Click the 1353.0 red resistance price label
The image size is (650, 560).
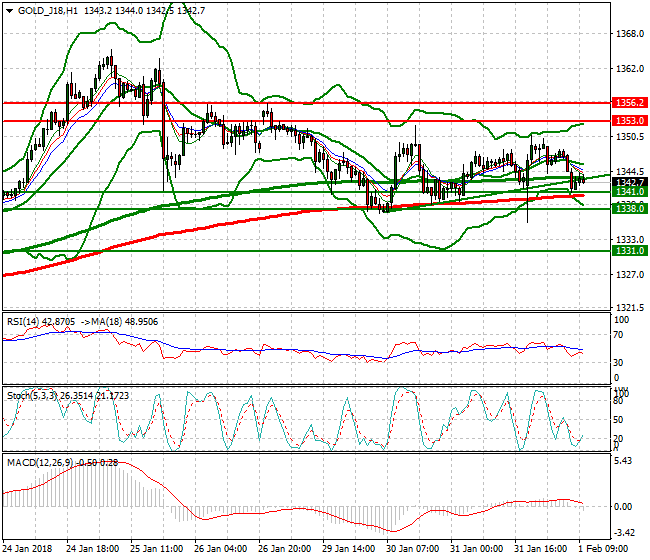(x=630, y=121)
